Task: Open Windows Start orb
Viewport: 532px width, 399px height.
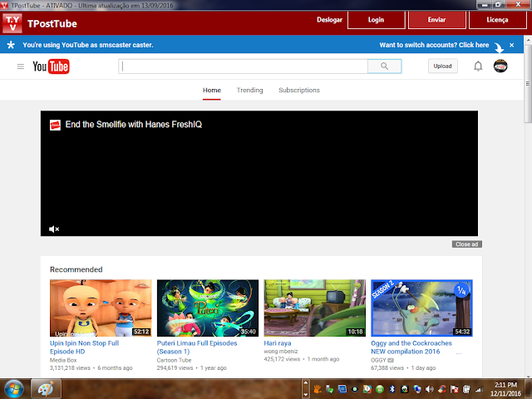Action: [x=14, y=389]
